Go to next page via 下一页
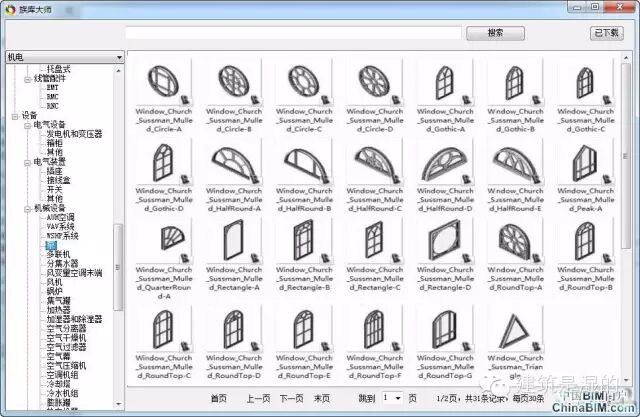Viewport: 640px width, 417px height. [x=291, y=398]
